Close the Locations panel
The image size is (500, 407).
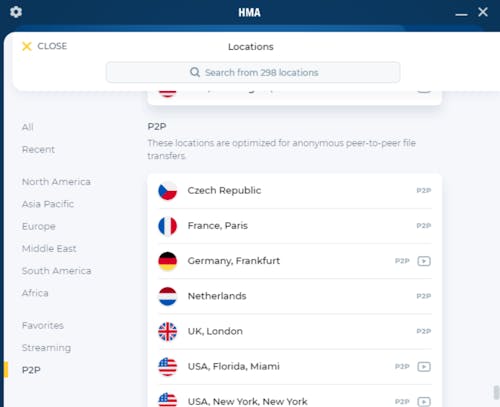[44, 46]
